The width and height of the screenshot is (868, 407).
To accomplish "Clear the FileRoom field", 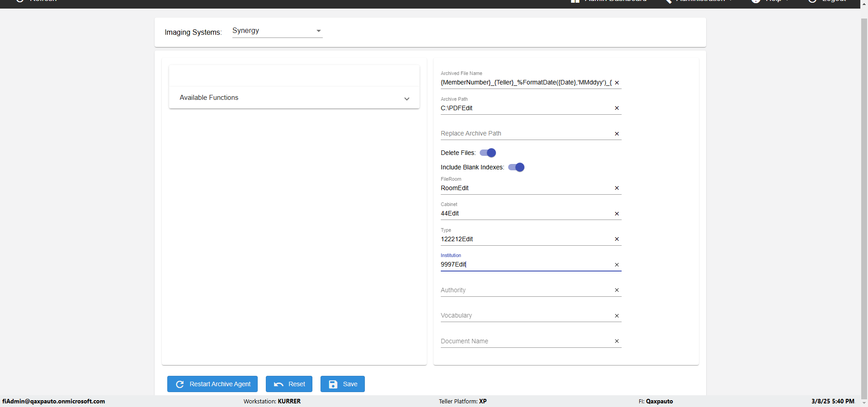I will pyautogui.click(x=617, y=188).
